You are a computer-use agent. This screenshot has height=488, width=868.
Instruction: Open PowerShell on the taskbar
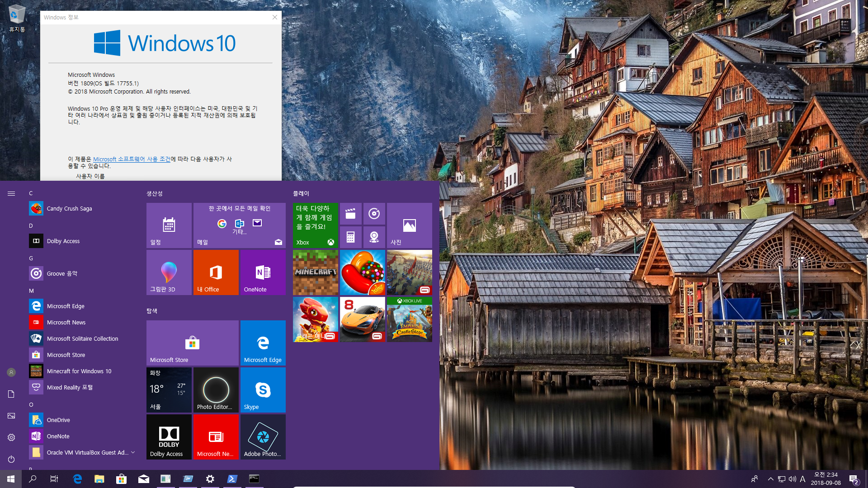[x=232, y=479]
